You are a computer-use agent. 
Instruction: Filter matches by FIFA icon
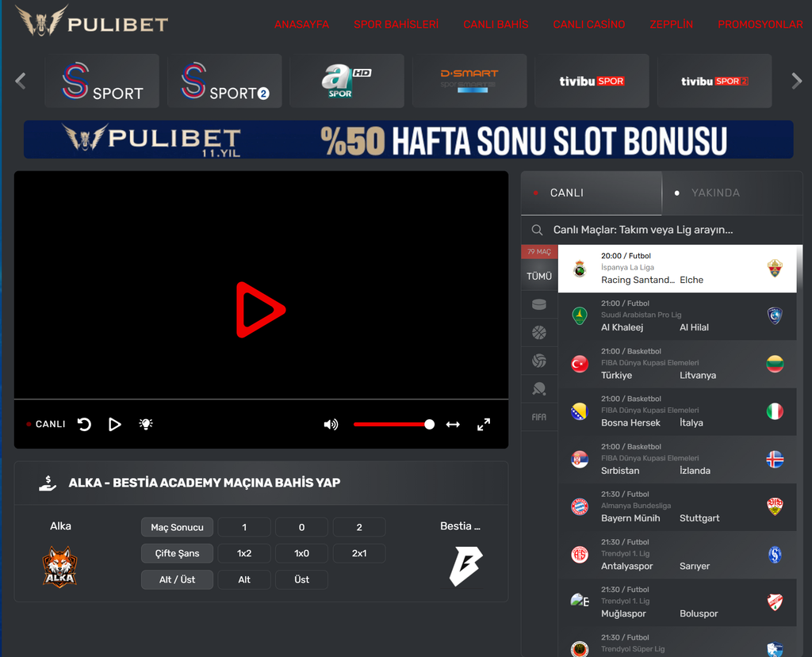539,417
